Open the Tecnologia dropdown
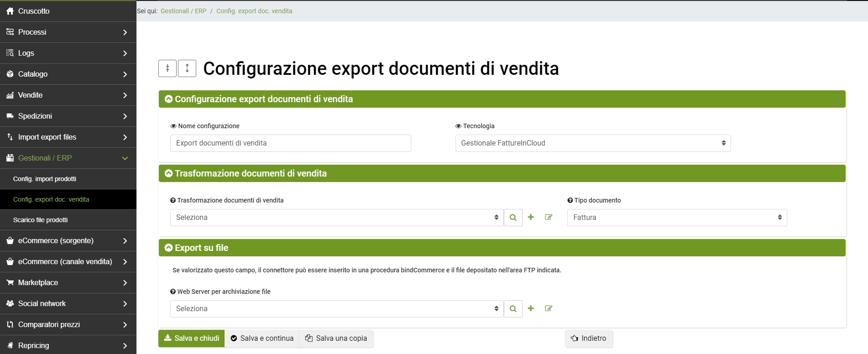868x354 pixels. pos(593,143)
